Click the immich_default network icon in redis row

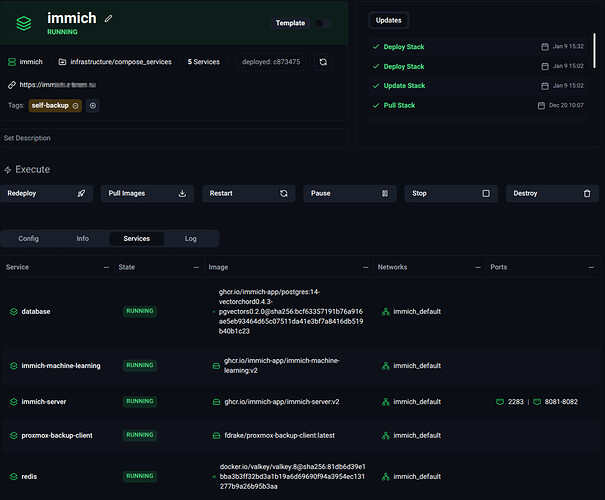pos(386,477)
